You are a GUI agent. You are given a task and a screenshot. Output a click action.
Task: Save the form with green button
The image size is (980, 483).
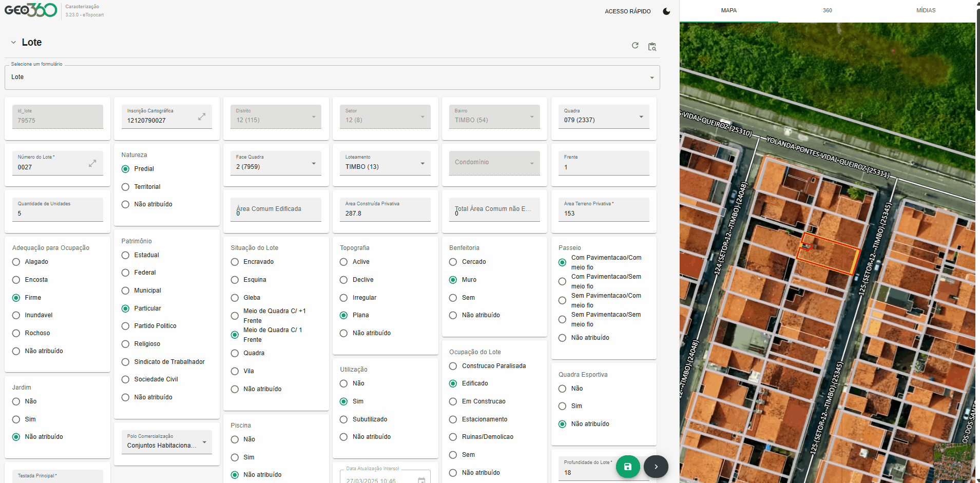coord(628,467)
